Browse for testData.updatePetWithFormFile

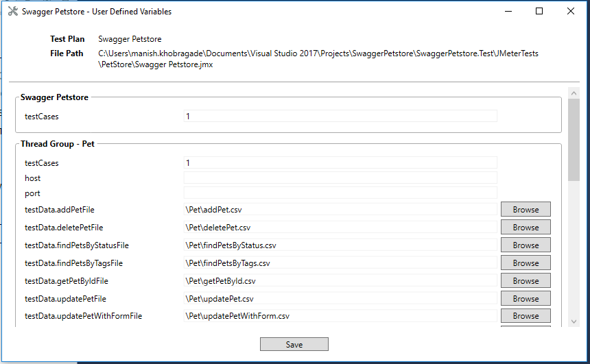(526, 315)
